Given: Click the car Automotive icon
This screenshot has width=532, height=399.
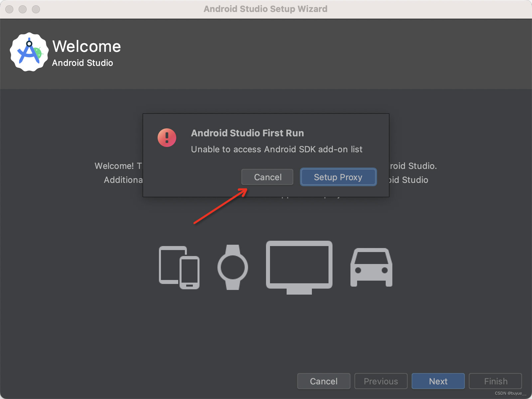Looking at the screenshot, I should [371, 267].
